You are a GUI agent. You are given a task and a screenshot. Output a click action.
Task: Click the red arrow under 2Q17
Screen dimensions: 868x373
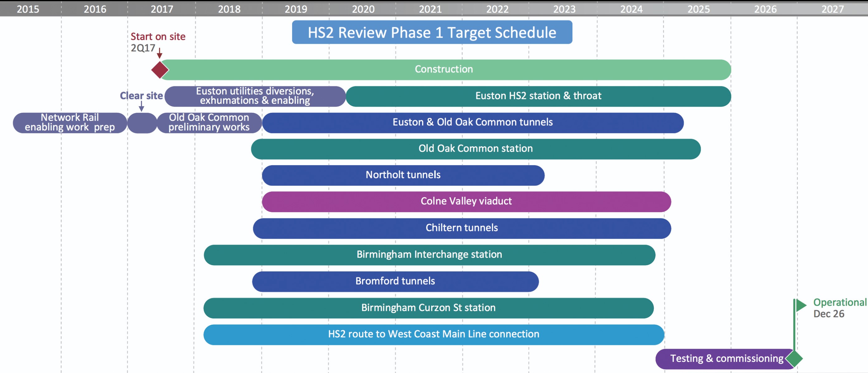pyautogui.click(x=160, y=53)
